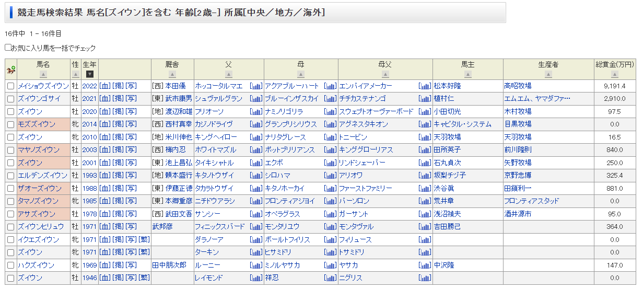Click the chart icon beside トニービン
This screenshot has width=644, height=289.
[425, 137]
